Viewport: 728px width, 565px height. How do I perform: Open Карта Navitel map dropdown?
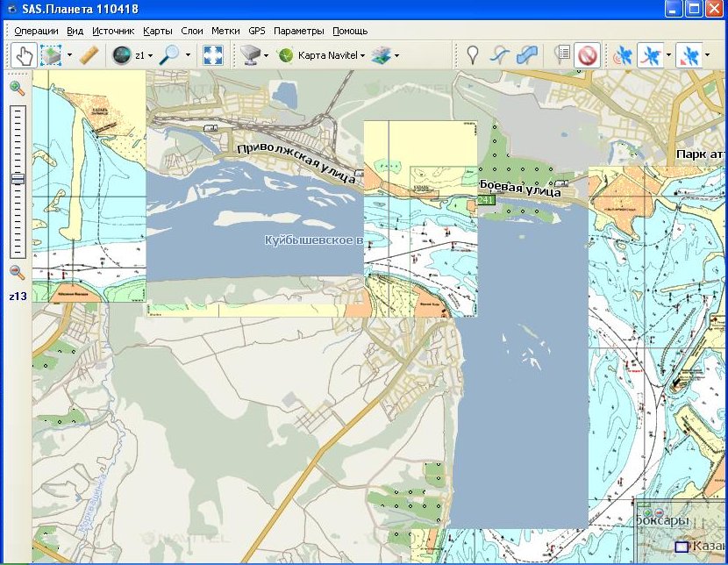click(x=322, y=55)
